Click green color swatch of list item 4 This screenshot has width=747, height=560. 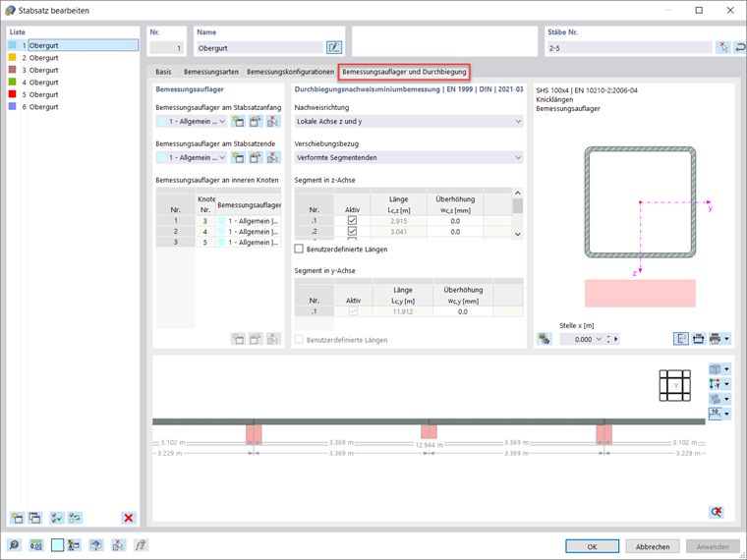(13, 82)
